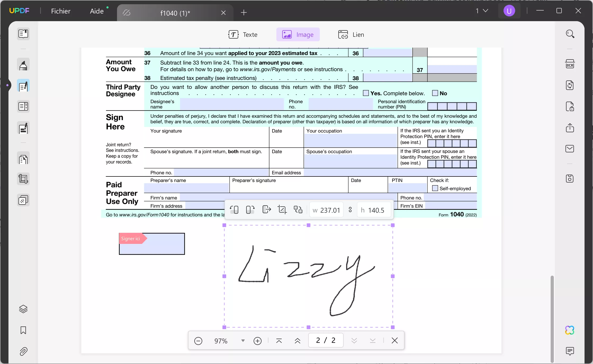Open the page organizer tool
This screenshot has height=364, width=593.
click(23, 159)
